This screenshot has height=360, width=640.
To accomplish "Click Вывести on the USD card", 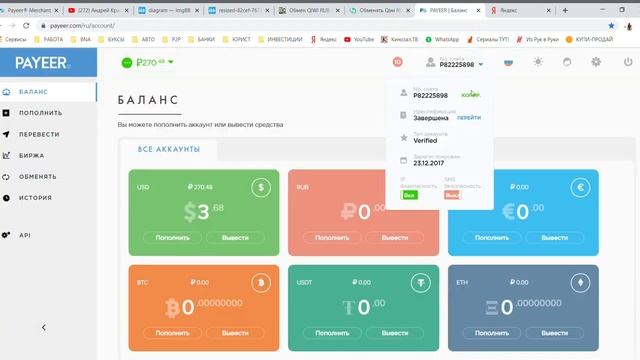I will 235,238.
